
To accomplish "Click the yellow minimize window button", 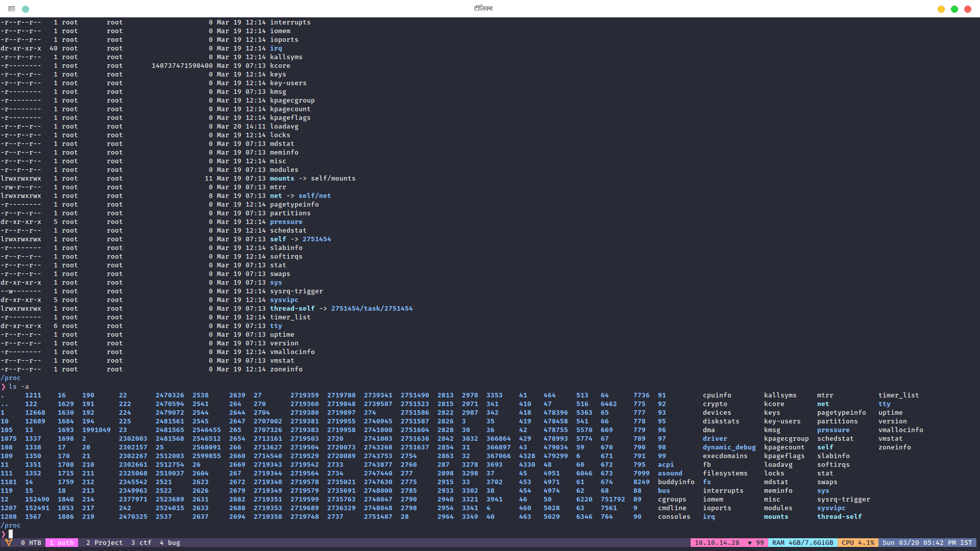I will click(941, 9).
